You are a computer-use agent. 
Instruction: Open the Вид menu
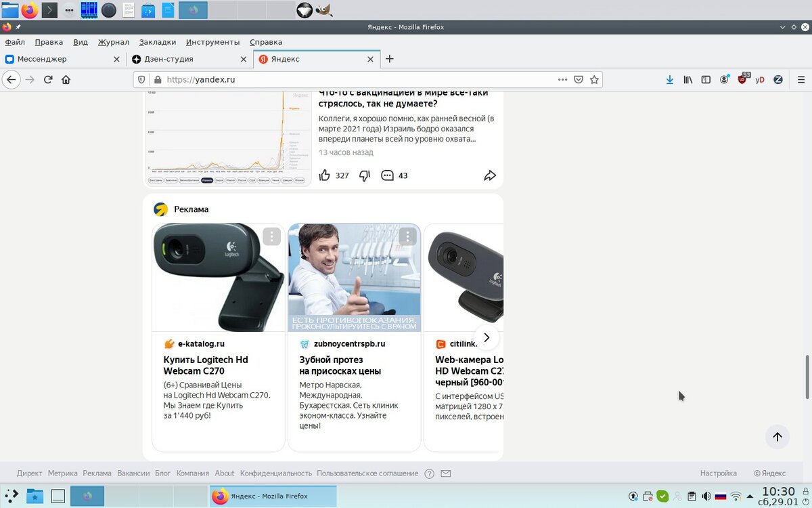click(81, 42)
